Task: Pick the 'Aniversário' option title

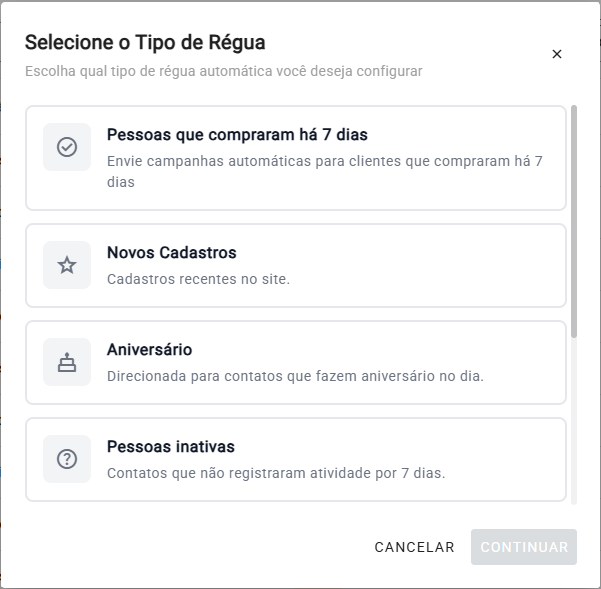Action: coord(149,350)
